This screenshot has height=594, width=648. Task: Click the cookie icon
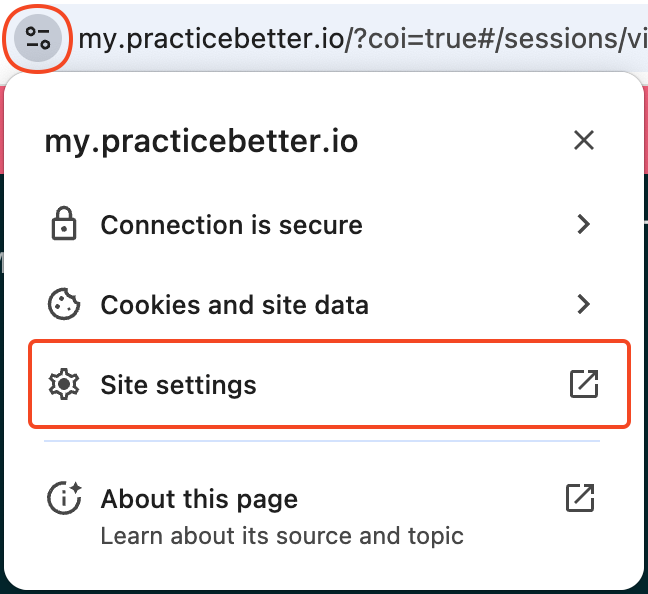point(64,304)
